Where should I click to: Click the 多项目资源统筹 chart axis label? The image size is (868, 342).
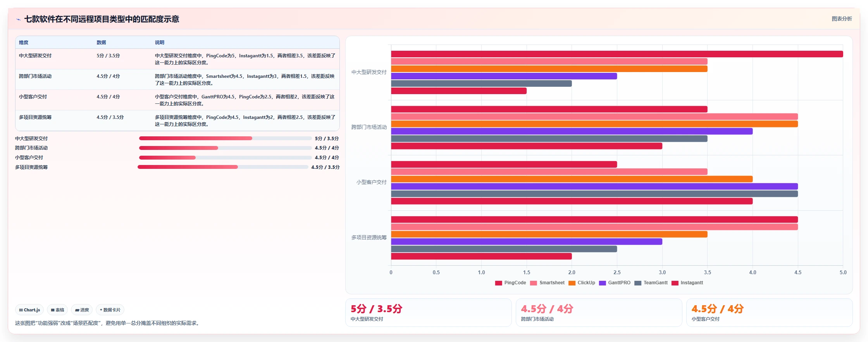369,237
